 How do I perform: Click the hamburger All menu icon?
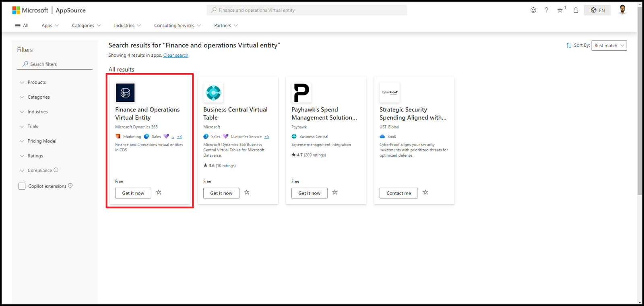click(18, 25)
